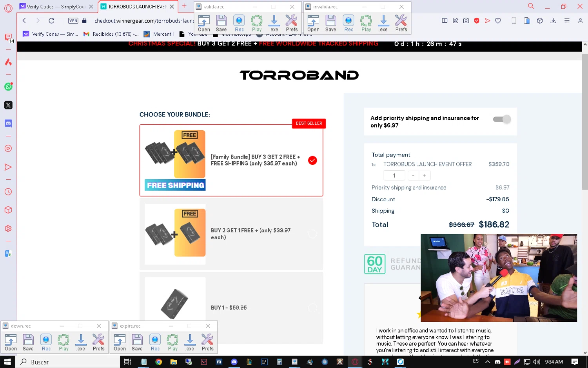588x368 pixels.
Task: Open Recibidos Gmail bookmark
Action: pos(111,34)
